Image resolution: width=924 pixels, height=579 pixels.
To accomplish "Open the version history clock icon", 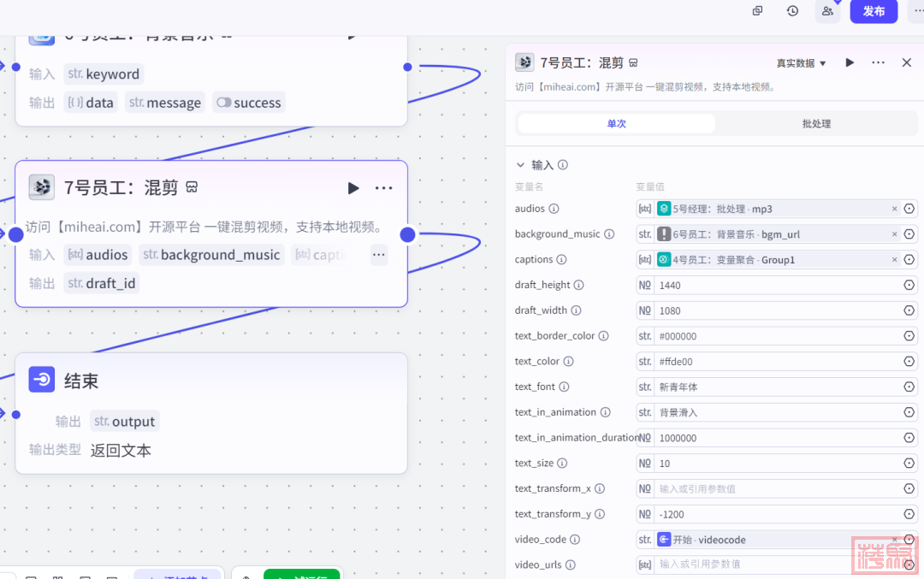I will [x=792, y=11].
